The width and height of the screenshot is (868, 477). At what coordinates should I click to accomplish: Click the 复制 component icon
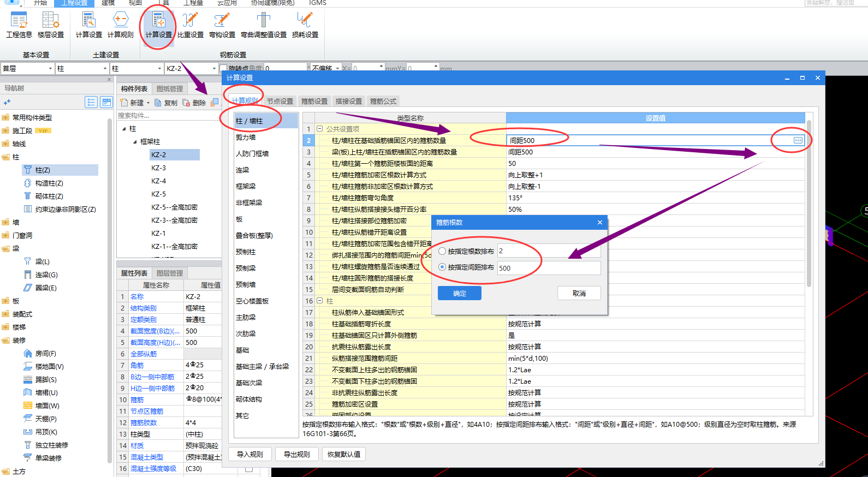[166, 103]
